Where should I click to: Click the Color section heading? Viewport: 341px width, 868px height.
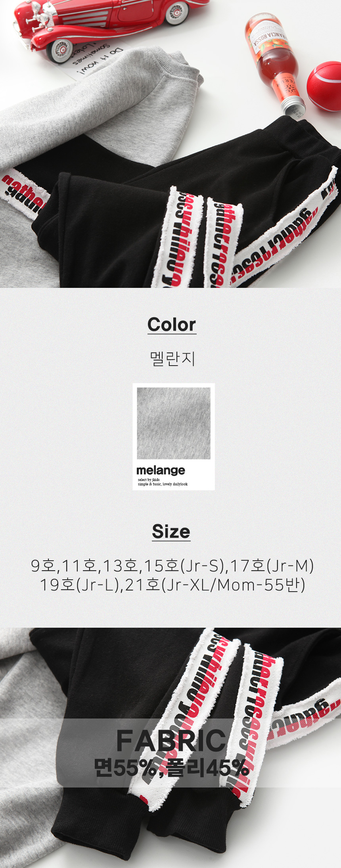coord(172,324)
